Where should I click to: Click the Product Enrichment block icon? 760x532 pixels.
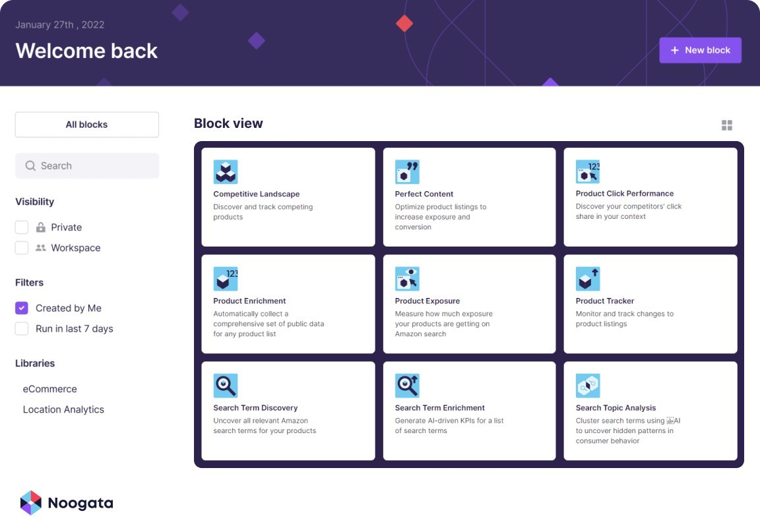point(226,279)
